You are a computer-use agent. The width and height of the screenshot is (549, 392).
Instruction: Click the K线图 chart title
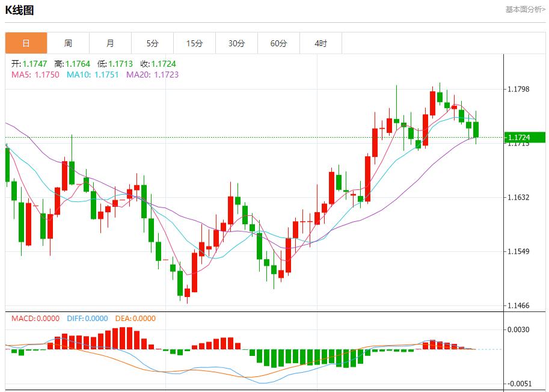coord(20,10)
